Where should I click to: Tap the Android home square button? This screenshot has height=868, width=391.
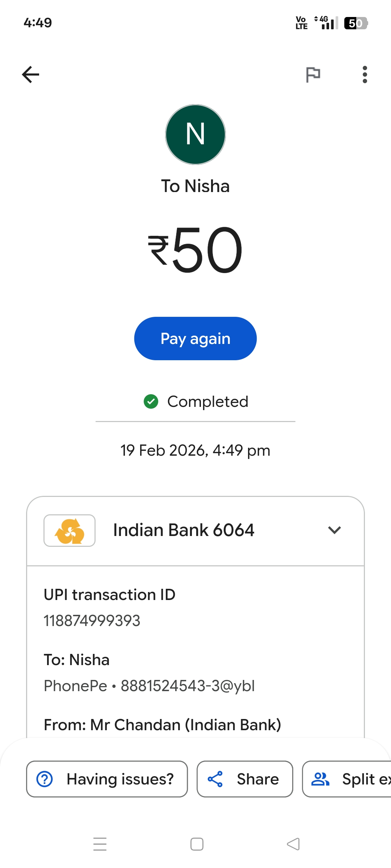coord(197,844)
